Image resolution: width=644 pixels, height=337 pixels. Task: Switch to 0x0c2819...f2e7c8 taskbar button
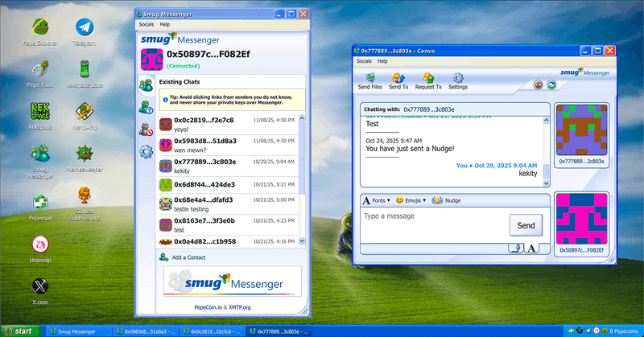213,331
